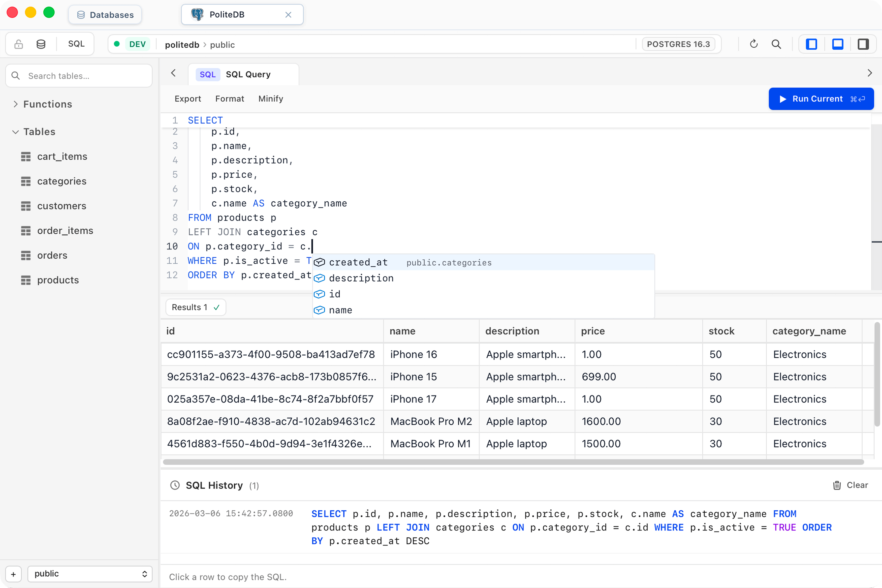
Task: Click the SQL History clock icon
Action: point(175,485)
